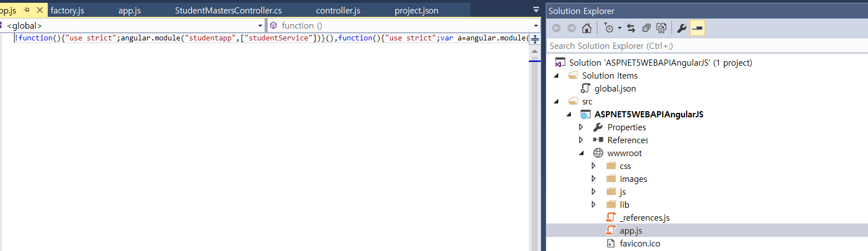Select Solution Items folder
This screenshot has height=251, width=868.
coord(610,75)
